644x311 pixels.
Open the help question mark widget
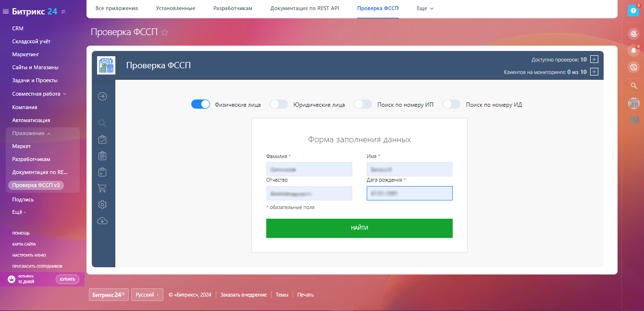(x=633, y=11)
